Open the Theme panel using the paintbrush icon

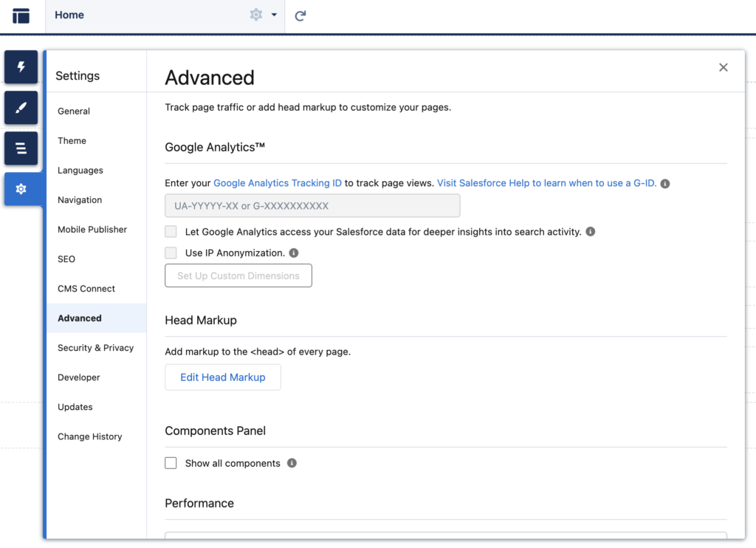coord(21,108)
